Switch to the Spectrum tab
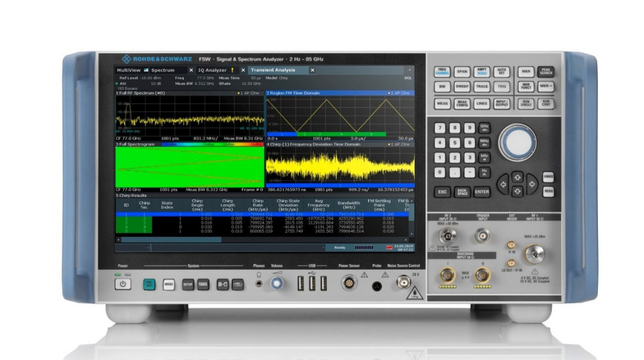The image size is (644, 360). click(x=162, y=70)
